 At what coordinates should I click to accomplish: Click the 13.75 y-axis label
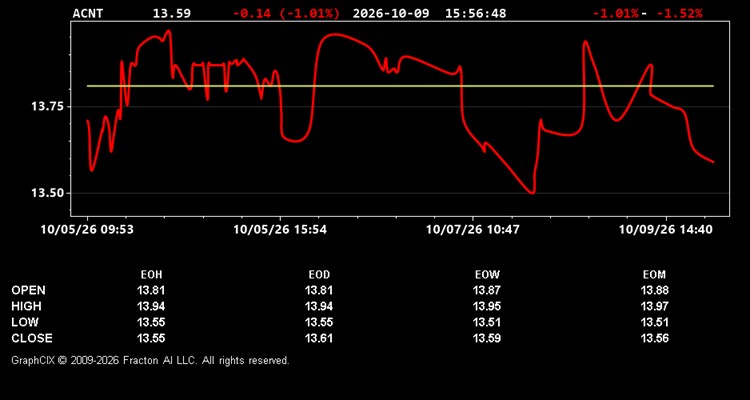click(x=47, y=106)
